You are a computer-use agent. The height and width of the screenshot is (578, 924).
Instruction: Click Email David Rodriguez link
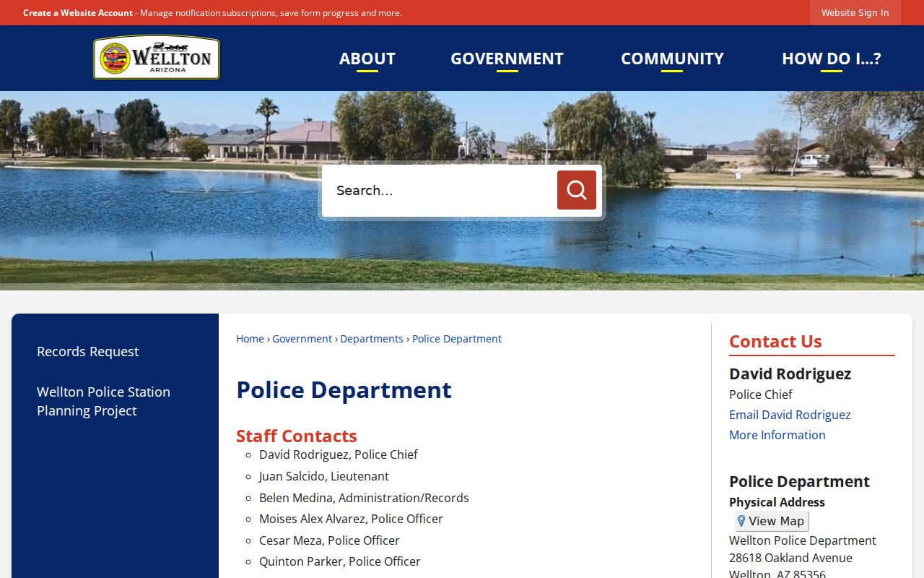(x=790, y=415)
